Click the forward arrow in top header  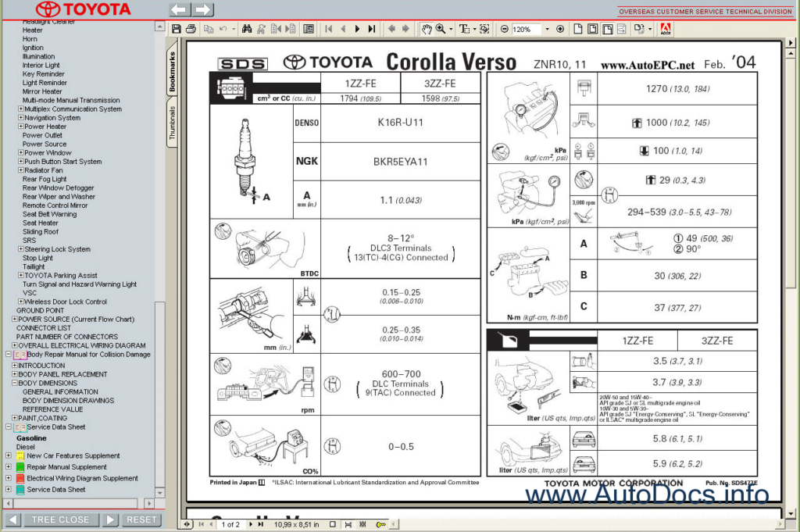202,9
